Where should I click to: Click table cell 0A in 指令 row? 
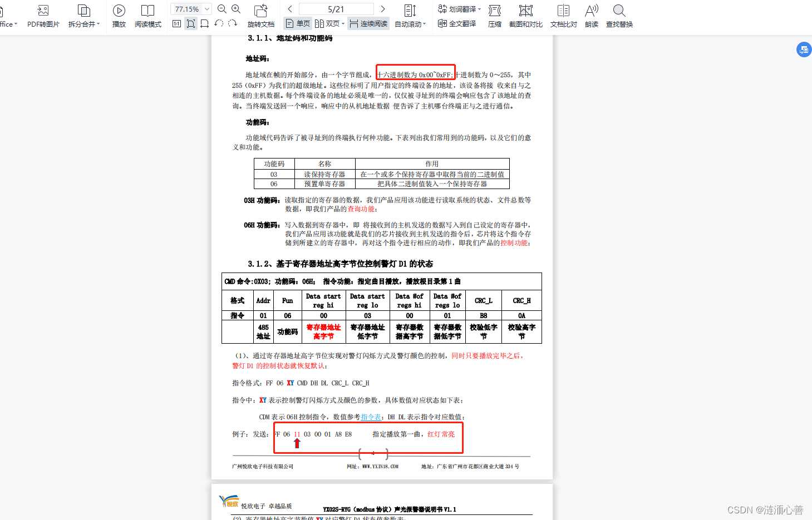(x=521, y=316)
